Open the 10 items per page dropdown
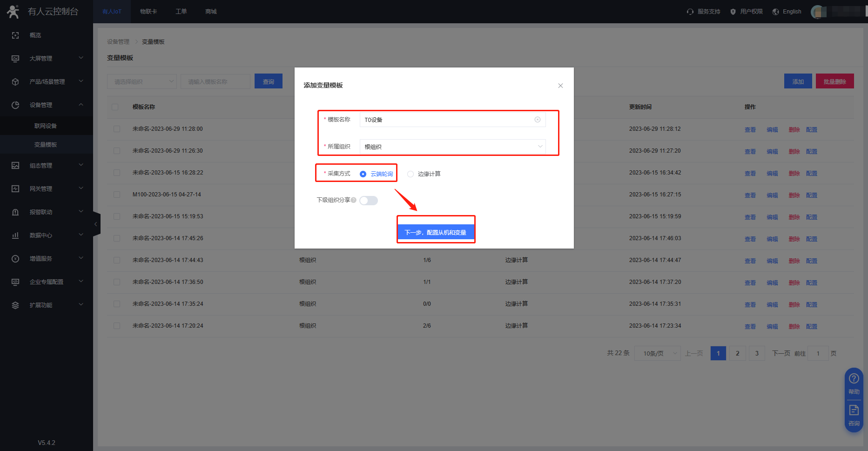The width and height of the screenshot is (868, 451). click(657, 354)
